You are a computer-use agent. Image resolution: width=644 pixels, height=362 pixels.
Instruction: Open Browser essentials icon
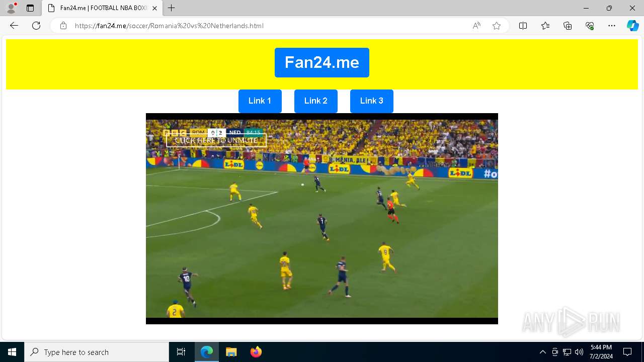tap(590, 26)
